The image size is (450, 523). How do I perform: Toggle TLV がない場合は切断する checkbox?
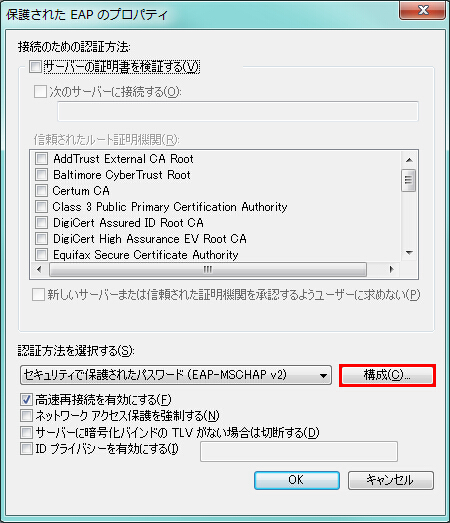pos(26,432)
